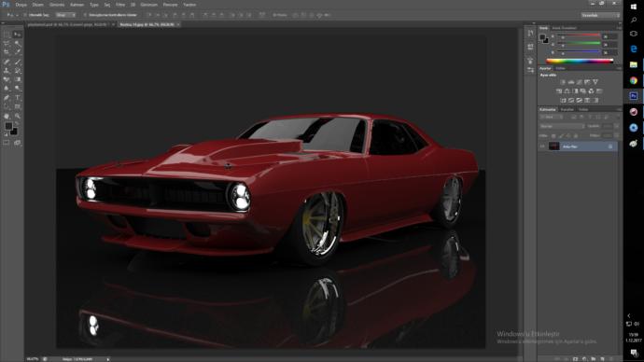The width and height of the screenshot is (644, 362).
Task: Add a Brightness/Contrast adjustment
Action: [563, 82]
